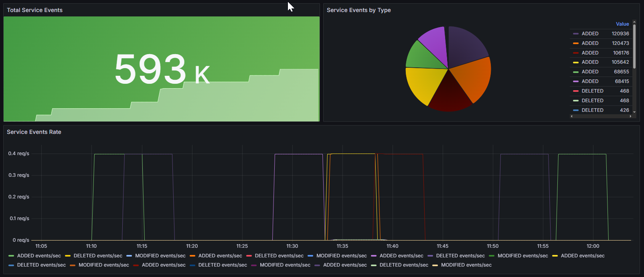Toggle visibility of the ADDED 68655 legend entry
644x277 pixels.
pyautogui.click(x=590, y=72)
